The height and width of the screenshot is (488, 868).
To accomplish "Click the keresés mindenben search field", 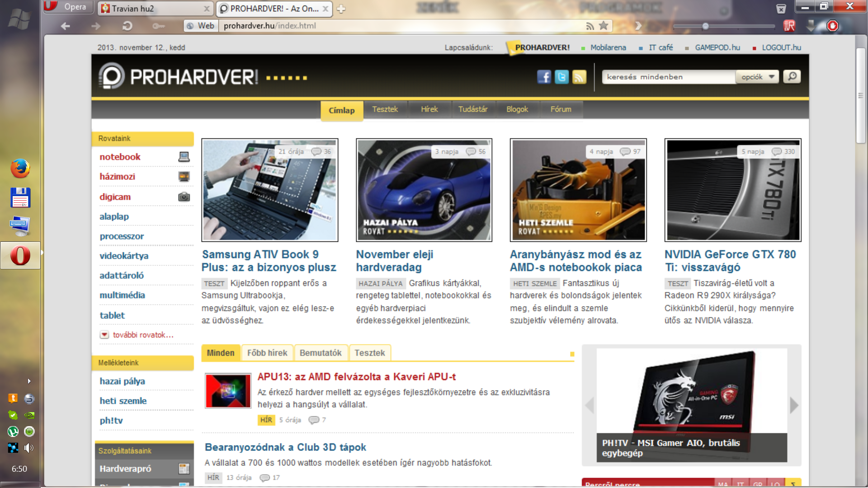I will tap(669, 77).
